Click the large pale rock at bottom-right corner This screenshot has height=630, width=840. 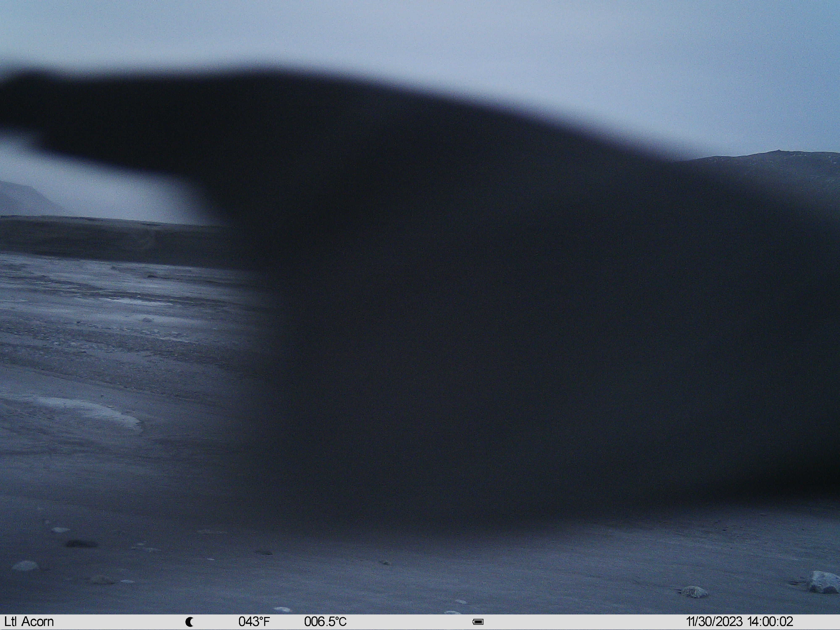(x=823, y=582)
